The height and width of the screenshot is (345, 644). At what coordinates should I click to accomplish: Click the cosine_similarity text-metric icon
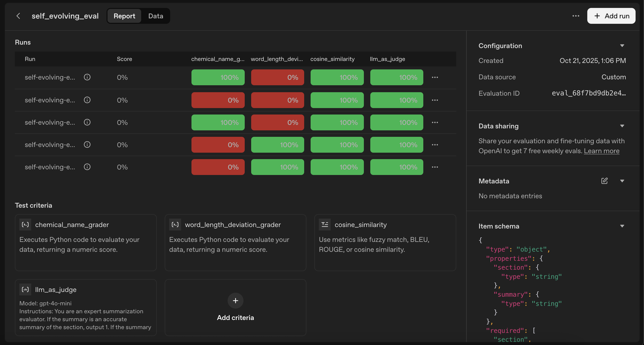pyautogui.click(x=324, y=224)
